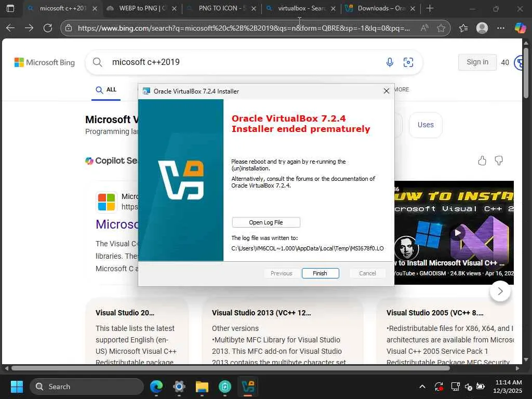The height and width of the screenshot is (399, 532).
Task: Click taskbar Search box
Action: tap(87, 387)
